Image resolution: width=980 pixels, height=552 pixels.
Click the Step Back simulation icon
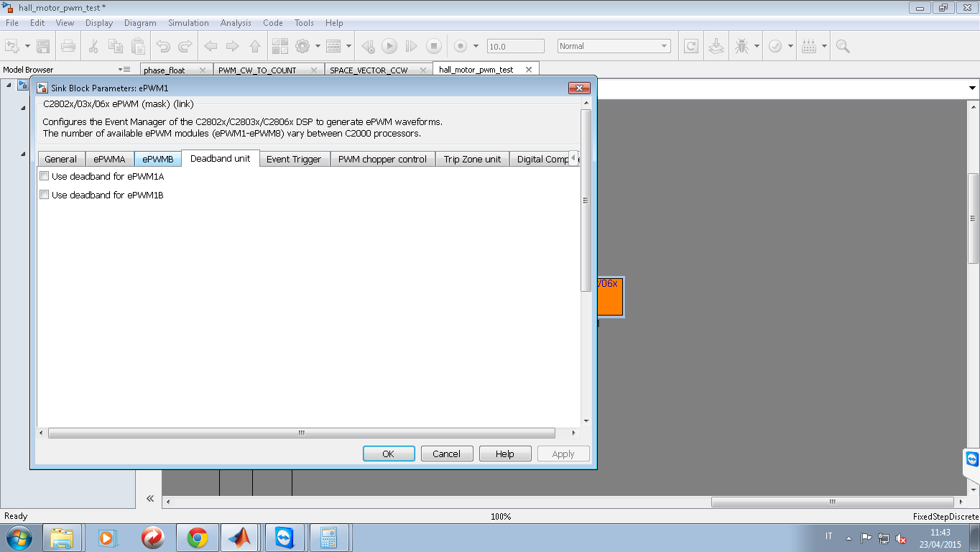[x=368, y=46]
